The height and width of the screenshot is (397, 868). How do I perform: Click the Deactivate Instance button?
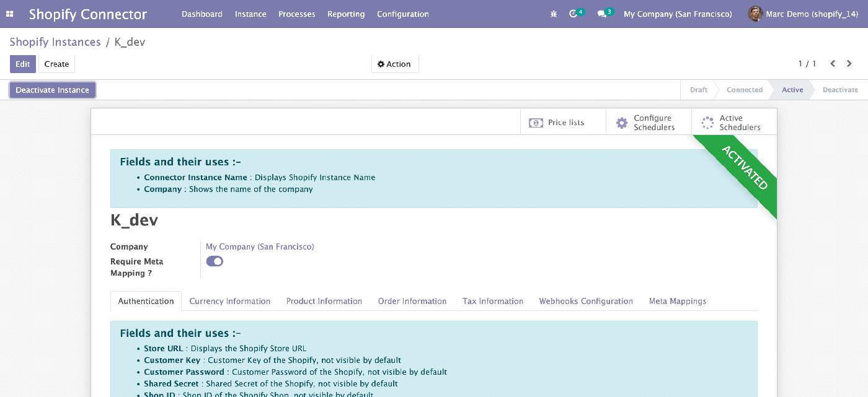53,90
